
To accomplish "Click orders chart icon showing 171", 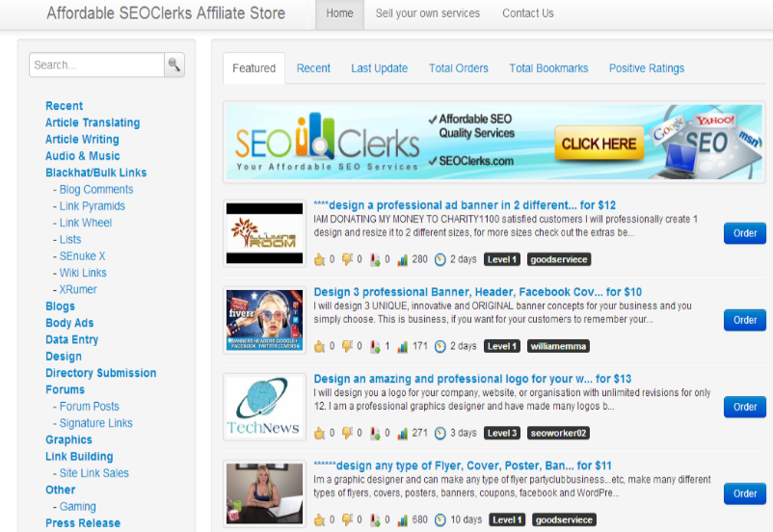I will pyautogui.click(x=403, y=346).
